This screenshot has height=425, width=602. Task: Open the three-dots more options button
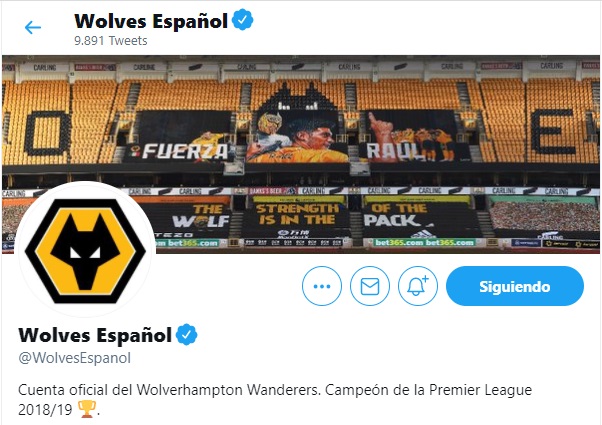point(322,286)
